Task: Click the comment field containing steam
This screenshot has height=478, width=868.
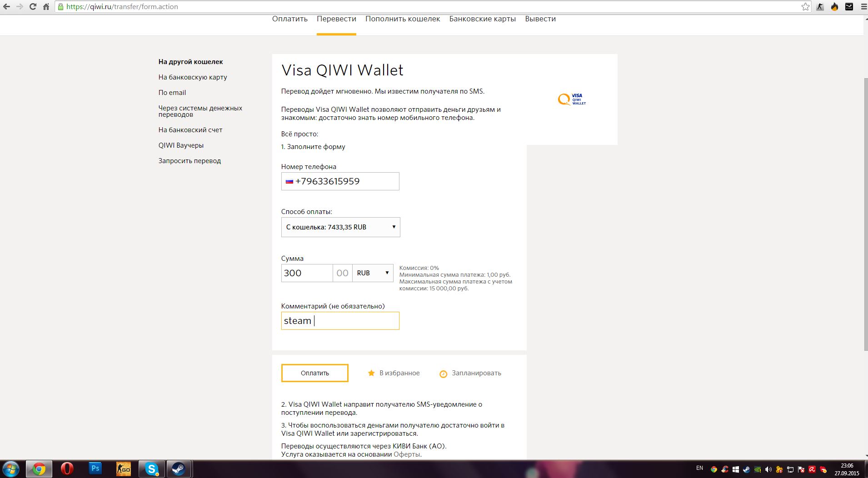Action: (x=340, y=321)
